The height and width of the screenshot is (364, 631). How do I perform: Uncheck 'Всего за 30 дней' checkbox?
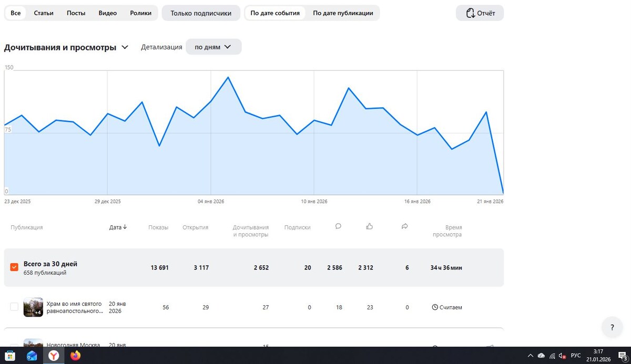pos(14,267)
